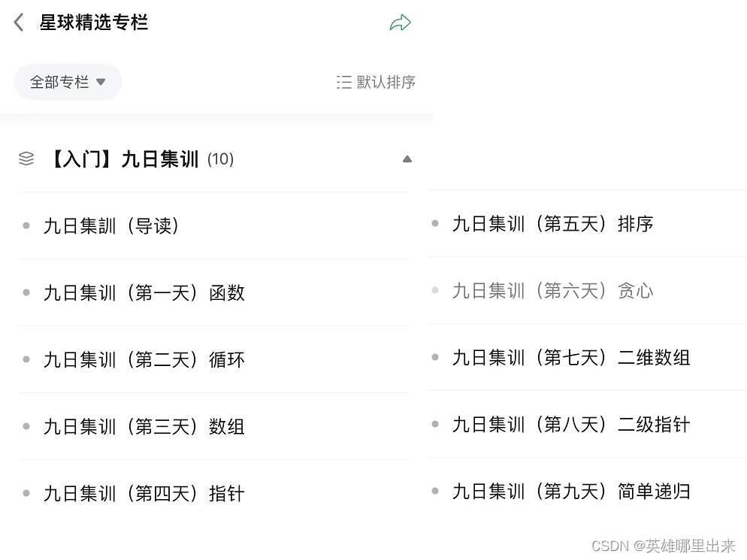
Task: Tap the back arrow icon
Action: click(x=19, y=23)
